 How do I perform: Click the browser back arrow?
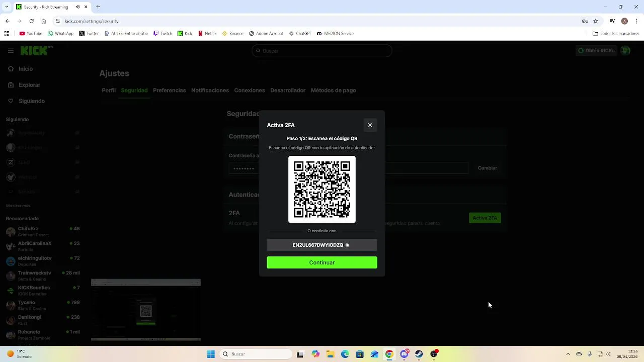click(x=7, y=21)
